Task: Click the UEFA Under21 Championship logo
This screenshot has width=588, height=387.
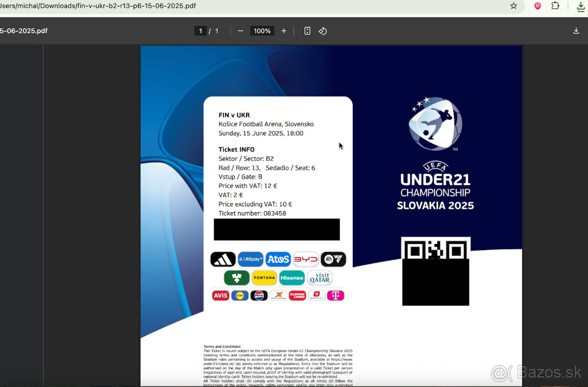Action: point(435,153)
